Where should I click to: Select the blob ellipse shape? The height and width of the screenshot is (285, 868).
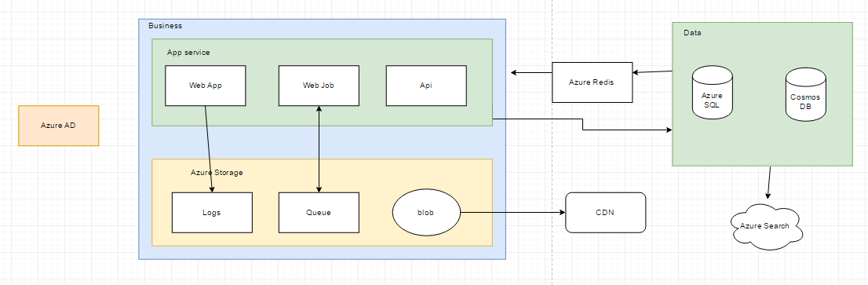click(x=426, y=213)
